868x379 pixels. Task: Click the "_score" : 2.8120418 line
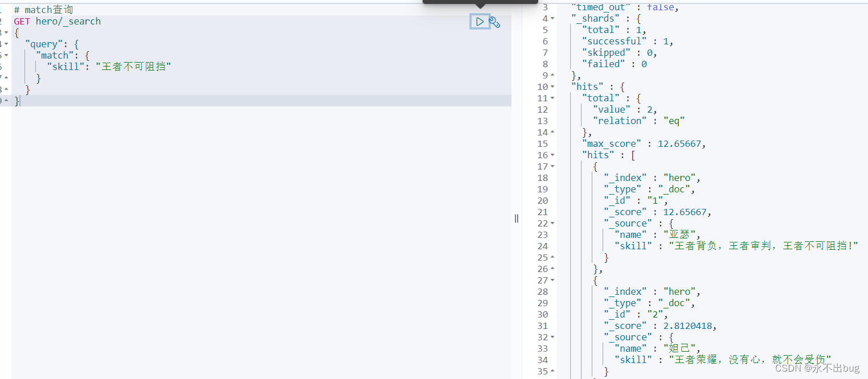(x=661, y=326)
